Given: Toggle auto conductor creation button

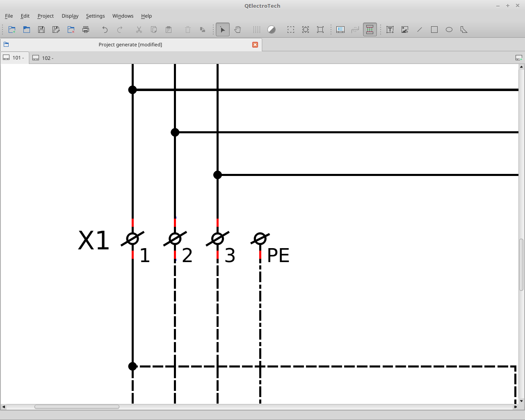Looking at the screenshot, I should tap(370, 30).
